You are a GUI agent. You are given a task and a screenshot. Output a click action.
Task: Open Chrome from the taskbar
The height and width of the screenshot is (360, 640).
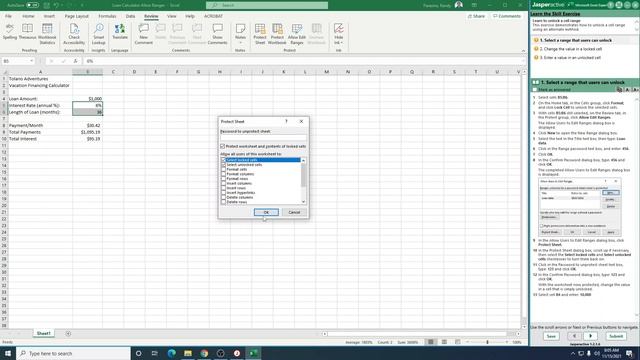[204, 353]
